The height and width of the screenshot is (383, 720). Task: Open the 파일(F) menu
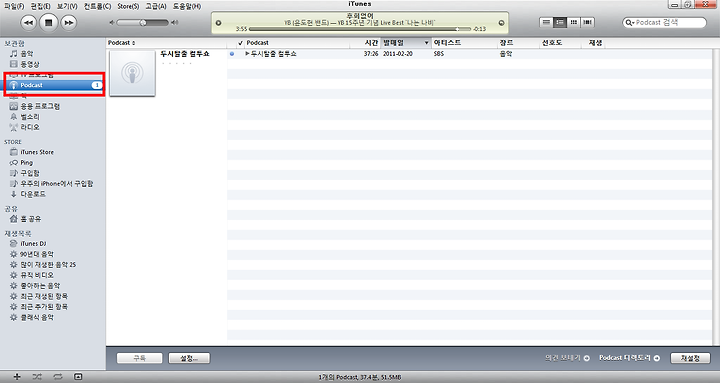click(14, 6)
